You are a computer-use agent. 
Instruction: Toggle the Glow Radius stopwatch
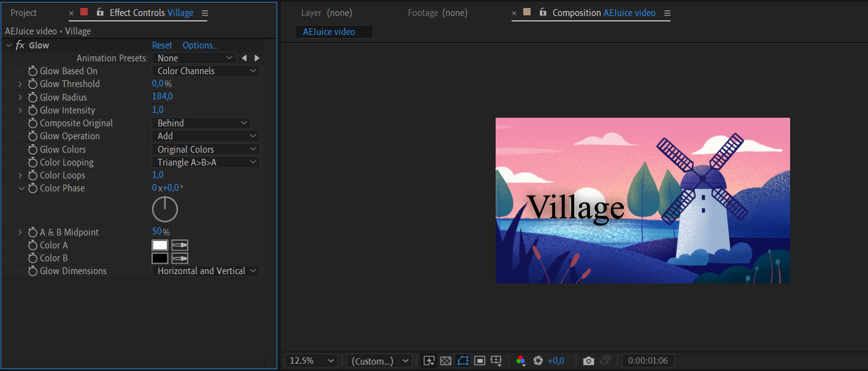tap(33, 98)
